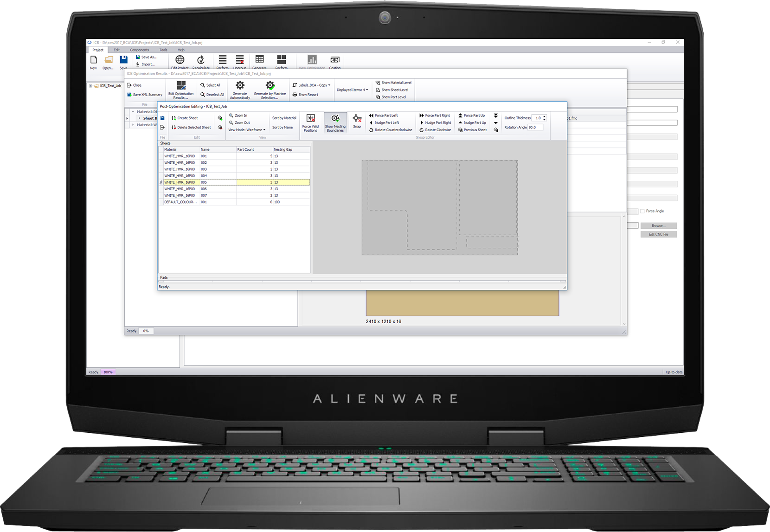
Task: Click the save icon in Post-Optimisation Editing
Action: point(162,118)
